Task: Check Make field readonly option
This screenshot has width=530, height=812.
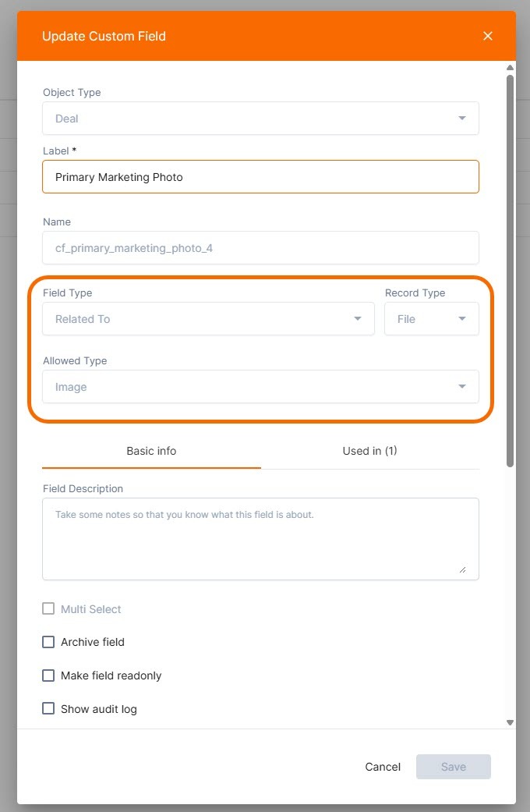Action: [48, 675]
